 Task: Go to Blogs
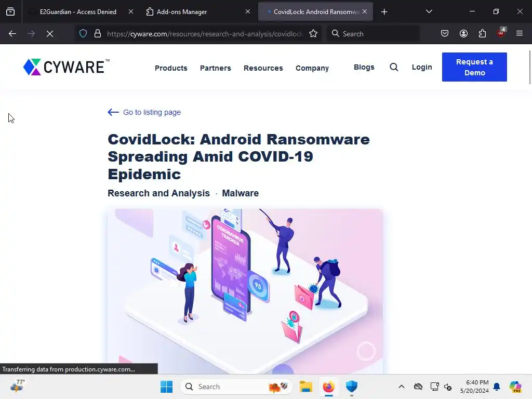pyautogui.click(x=364, y=67)
